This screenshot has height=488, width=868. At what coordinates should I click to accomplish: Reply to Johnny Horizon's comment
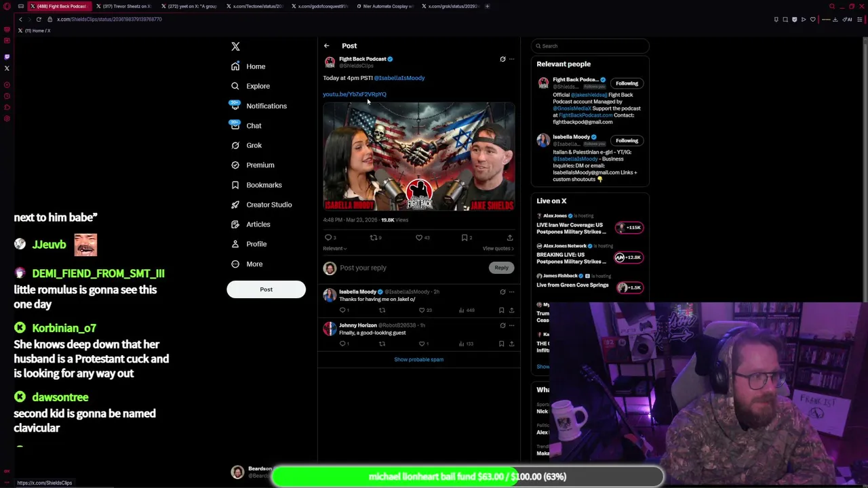[x=344, y=344]
